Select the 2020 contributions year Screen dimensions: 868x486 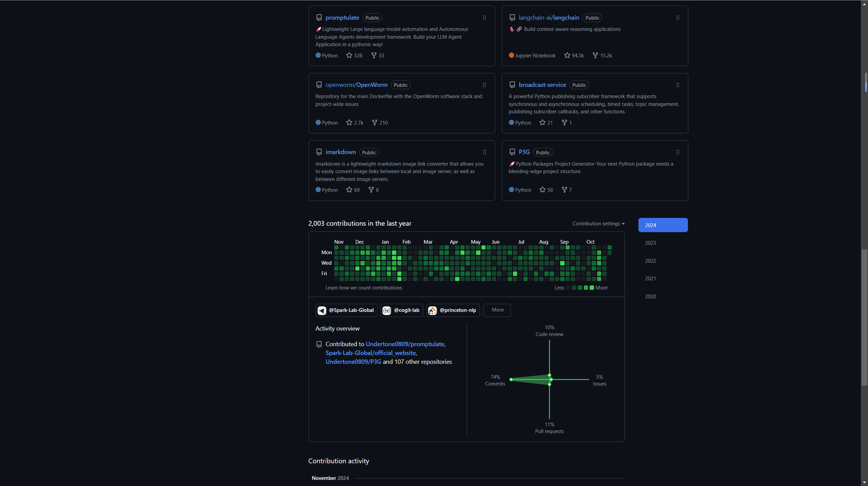pos(650,296)
